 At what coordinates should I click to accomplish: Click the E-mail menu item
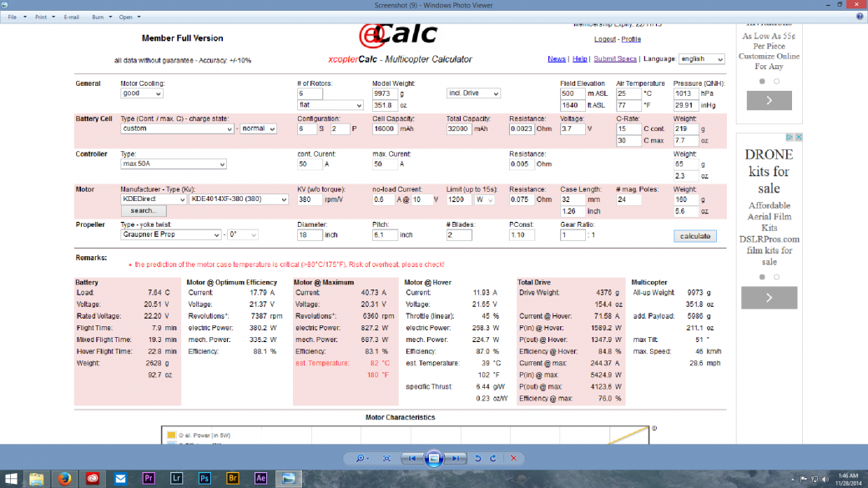point(72,18)
